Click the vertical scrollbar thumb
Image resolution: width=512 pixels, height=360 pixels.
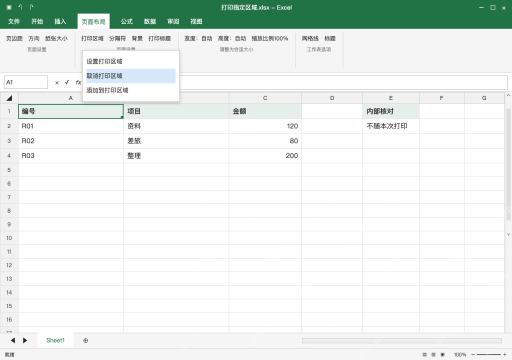click(508, 164)
